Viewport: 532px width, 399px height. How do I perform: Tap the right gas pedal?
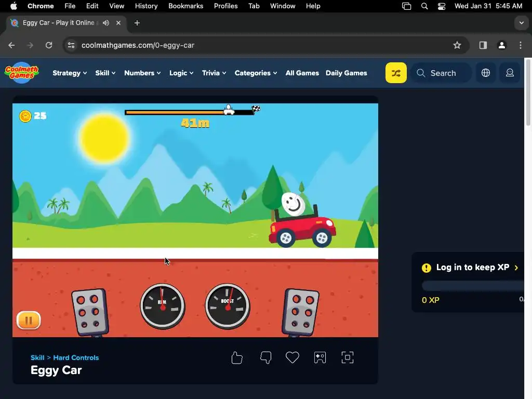coord(301,312)
